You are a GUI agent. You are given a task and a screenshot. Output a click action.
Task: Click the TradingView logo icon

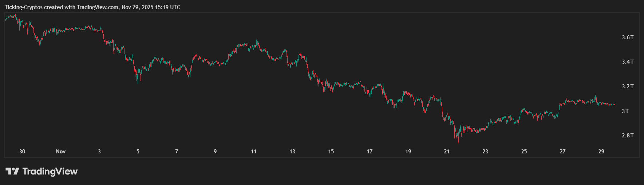[12, 171]
